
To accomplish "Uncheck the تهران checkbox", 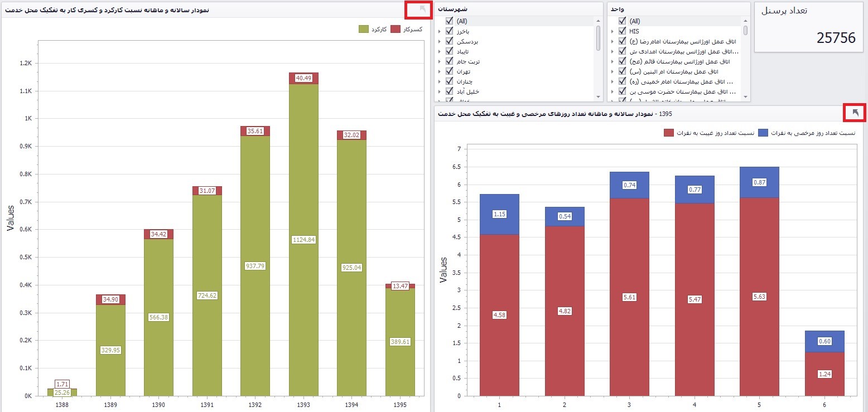I will coord(449,71).
